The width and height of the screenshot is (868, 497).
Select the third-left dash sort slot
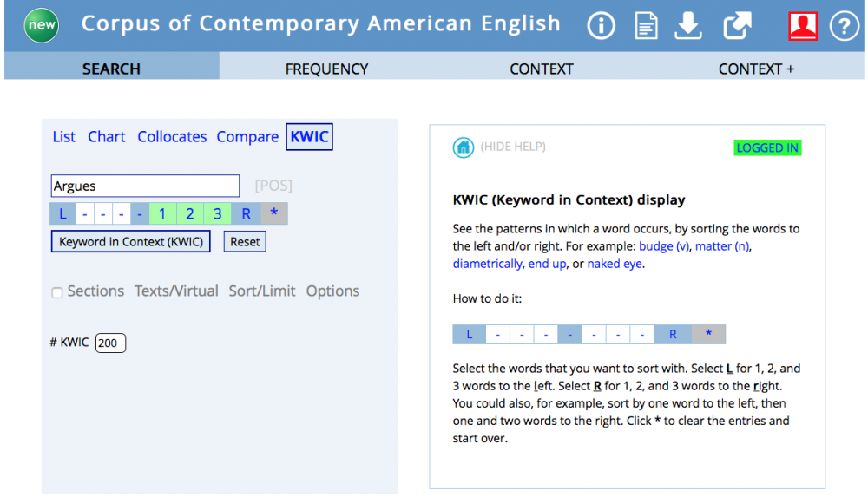tap(85, 213)
